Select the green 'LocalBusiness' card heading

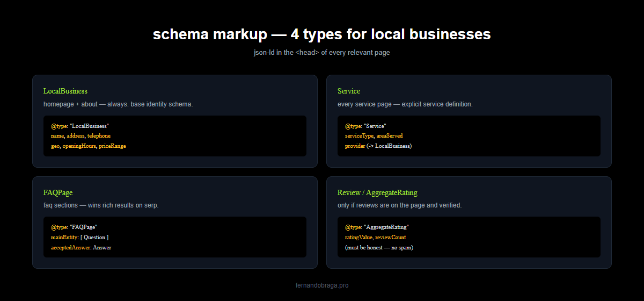65,91
